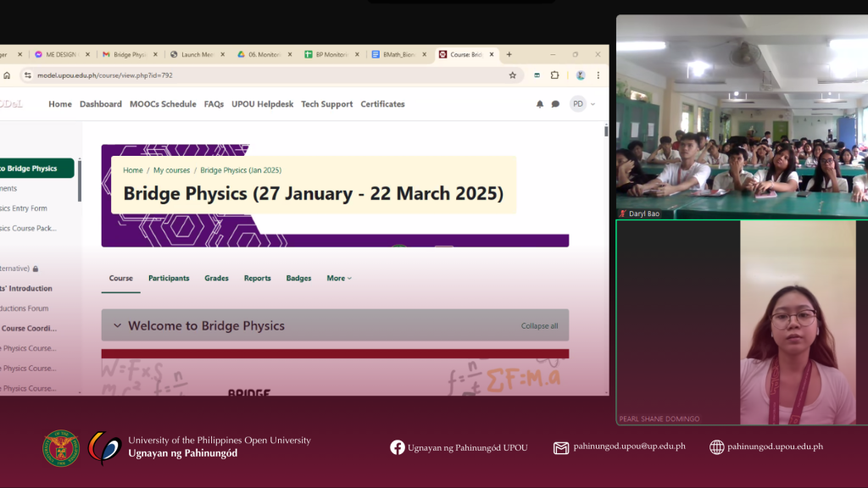Open the Course Pack item in sidebar
Image resolution: width=868 pixels, height=488 pixels.
[28, 229]
